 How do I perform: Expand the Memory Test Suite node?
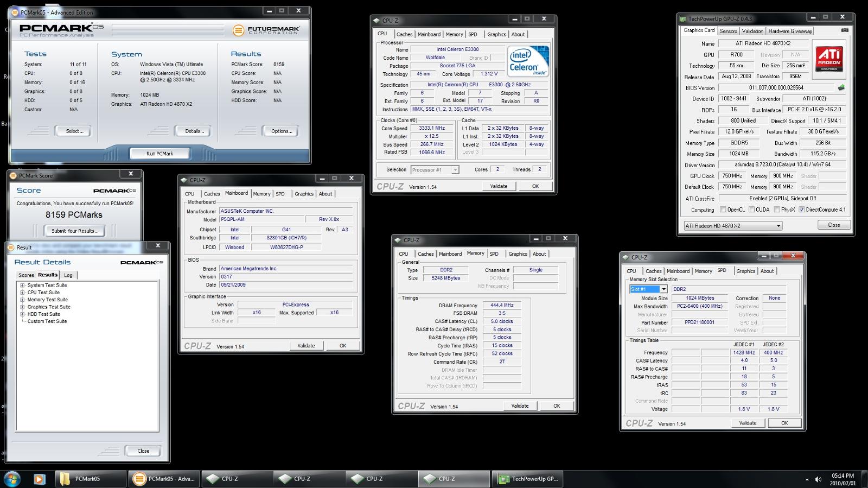tap(23, 300)
